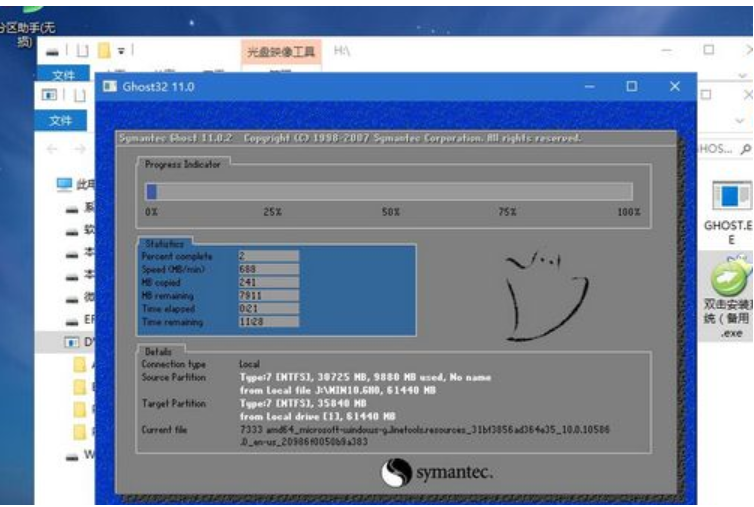Viewport: 754px width, 507px height.
Task: Click the properties page icon in H:\ window toolbar
Action: pos(83,51)
